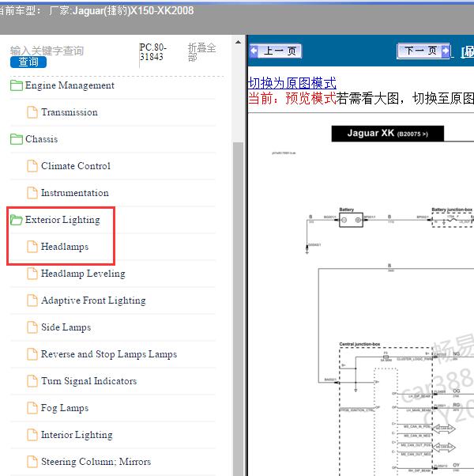
Task: Click the Climate Control page icon
Action: (32, 166)
